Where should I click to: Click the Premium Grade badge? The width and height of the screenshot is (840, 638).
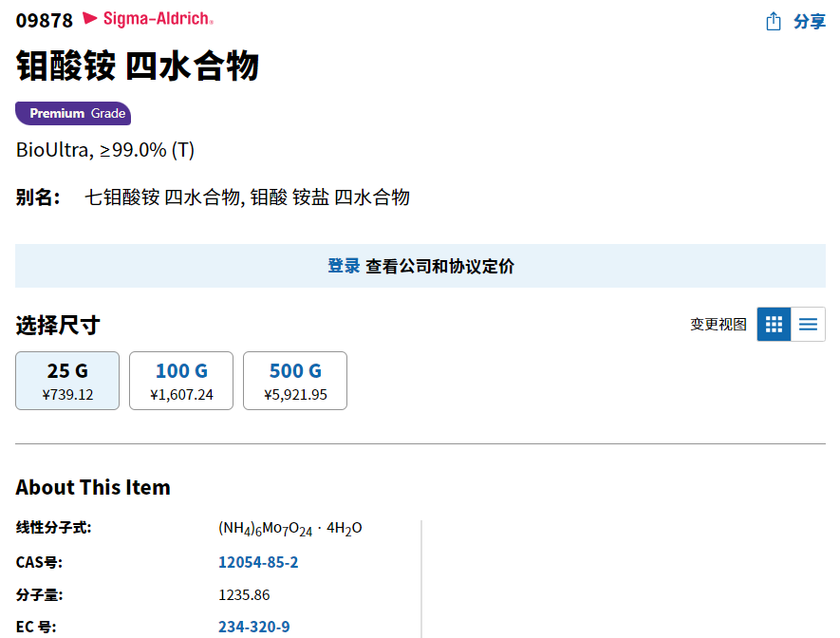(73, 114)
